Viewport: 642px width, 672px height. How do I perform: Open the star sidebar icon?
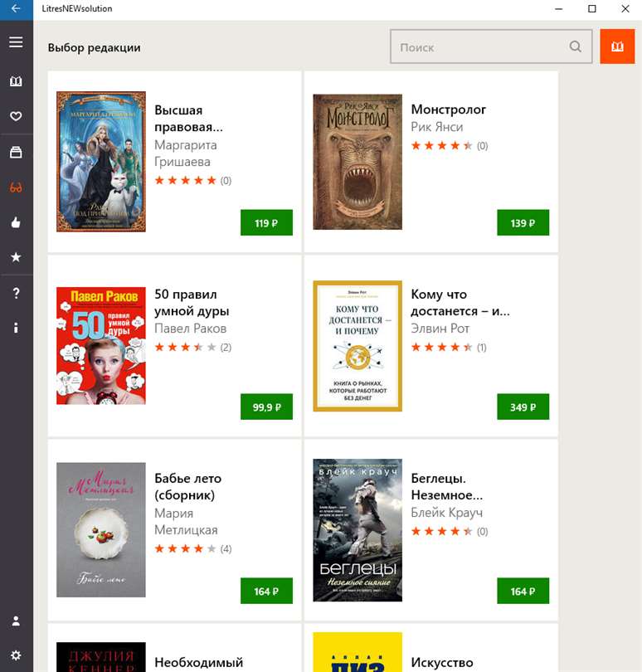tap(16, 257)
